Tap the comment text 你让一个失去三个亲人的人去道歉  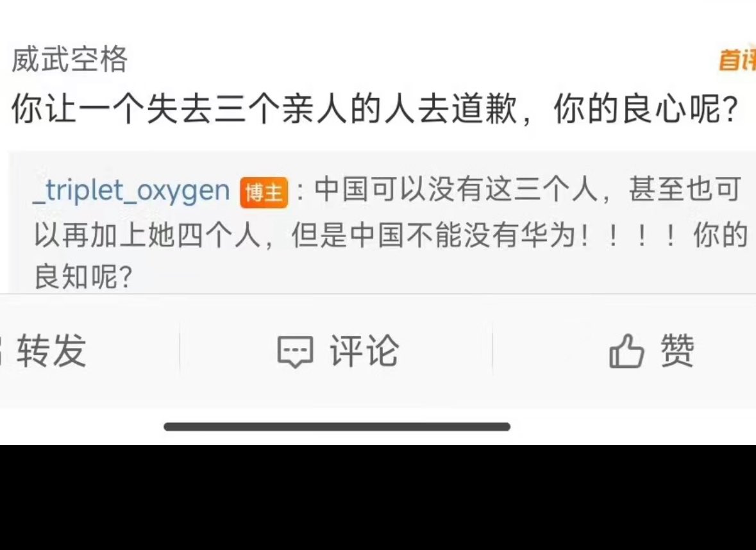coord(264,108)
